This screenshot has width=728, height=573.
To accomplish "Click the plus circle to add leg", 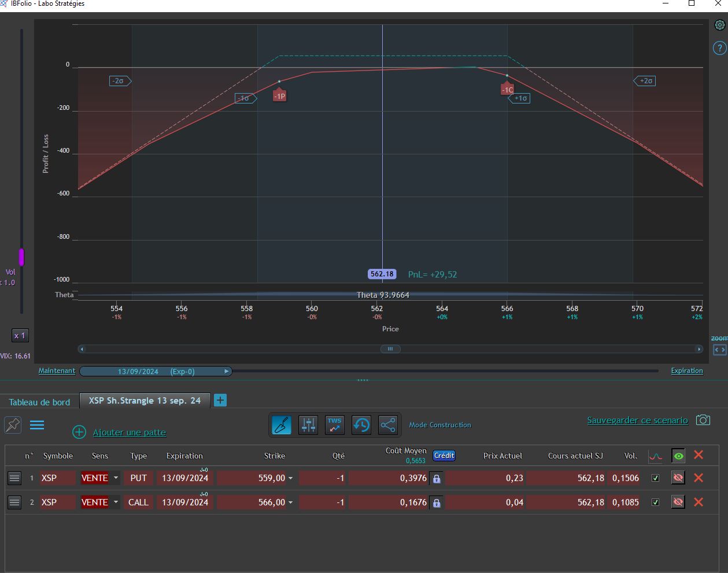I will (x=79, y=432).
